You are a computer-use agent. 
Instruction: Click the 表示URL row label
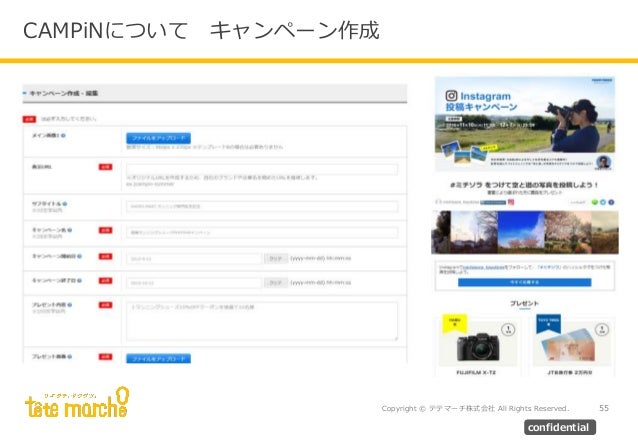point(42,167)
